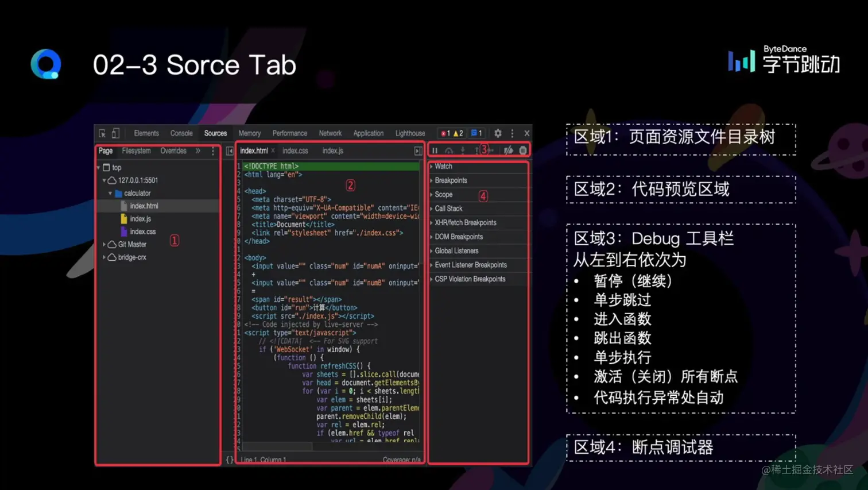Expand Global Listeners section

point(478,251)
